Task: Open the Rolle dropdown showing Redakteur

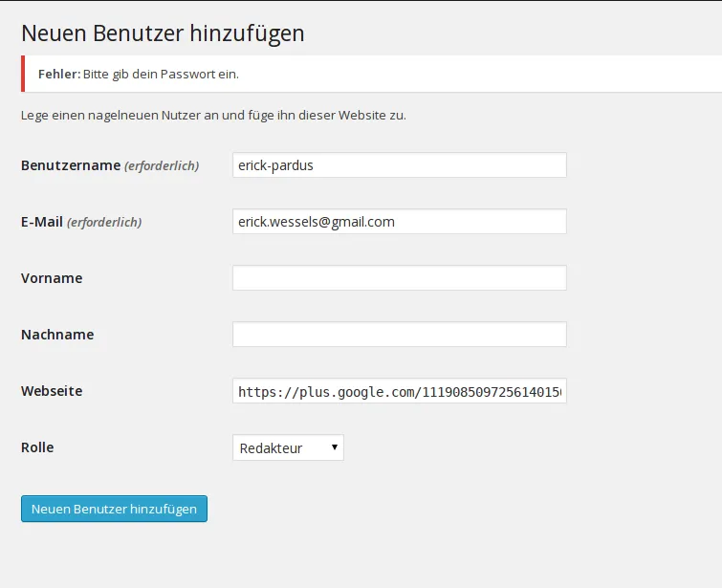Action: (288, 447)
